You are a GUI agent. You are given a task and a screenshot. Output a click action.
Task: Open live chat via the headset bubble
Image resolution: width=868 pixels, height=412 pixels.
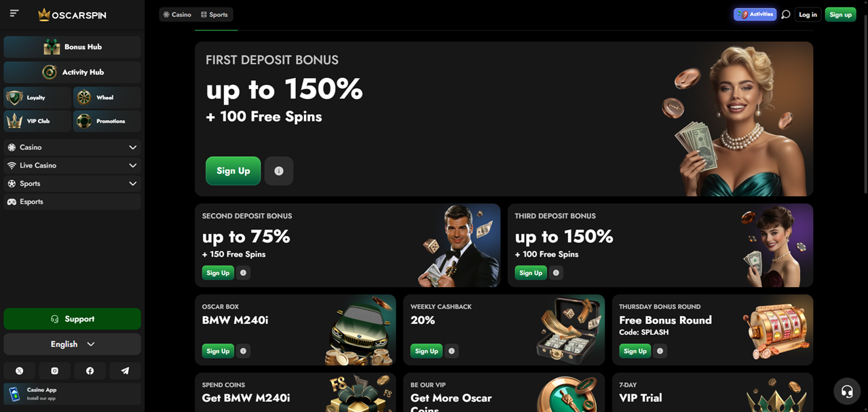(846, 391)
